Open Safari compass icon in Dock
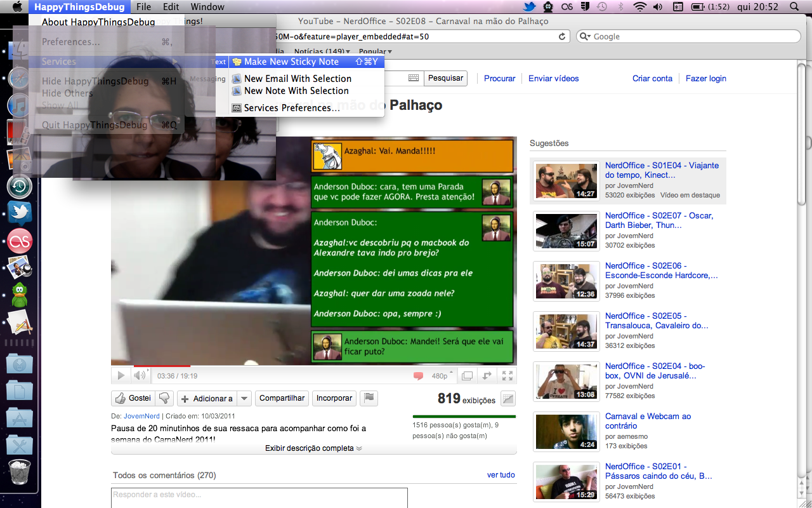The width and height of the screenshot is (812, 508). point(20,78)
